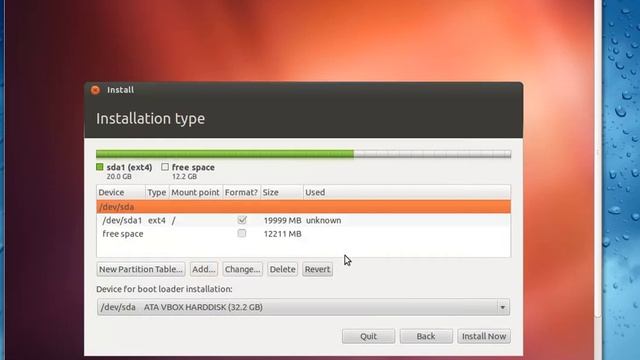The height and width of the screenshot is (360, 640).
Task: Close the Install window with orange button
Action: coord(95,90)
